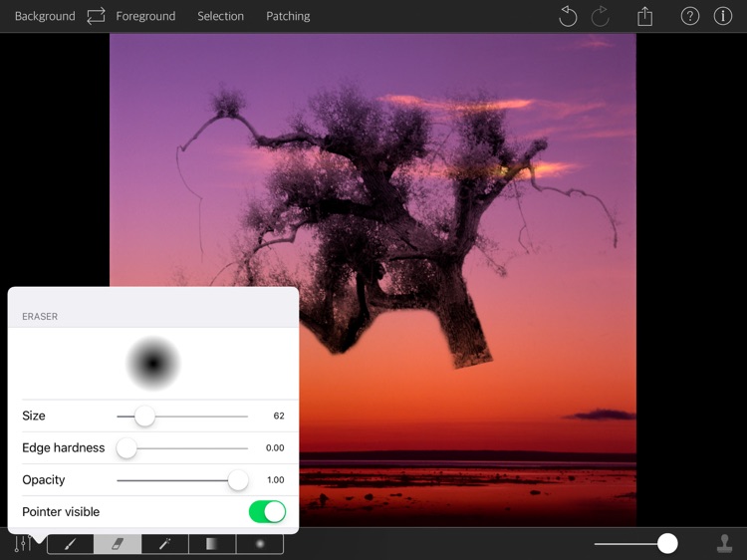Click the bottom-right toolbar slider knob
This screenshot has width=747, height=560.
[x=667, y=543]
